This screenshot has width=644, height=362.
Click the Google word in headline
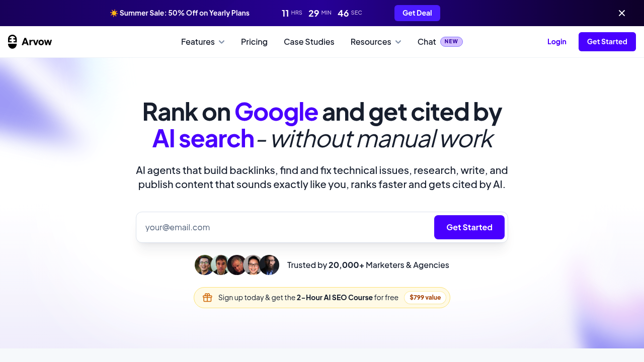point(276,112)
